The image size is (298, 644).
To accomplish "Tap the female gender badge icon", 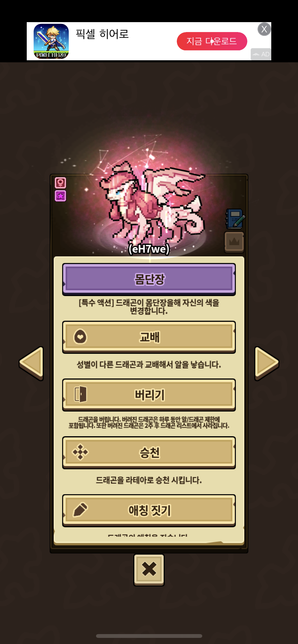I will pyautogui.click(x=60, y=183).
